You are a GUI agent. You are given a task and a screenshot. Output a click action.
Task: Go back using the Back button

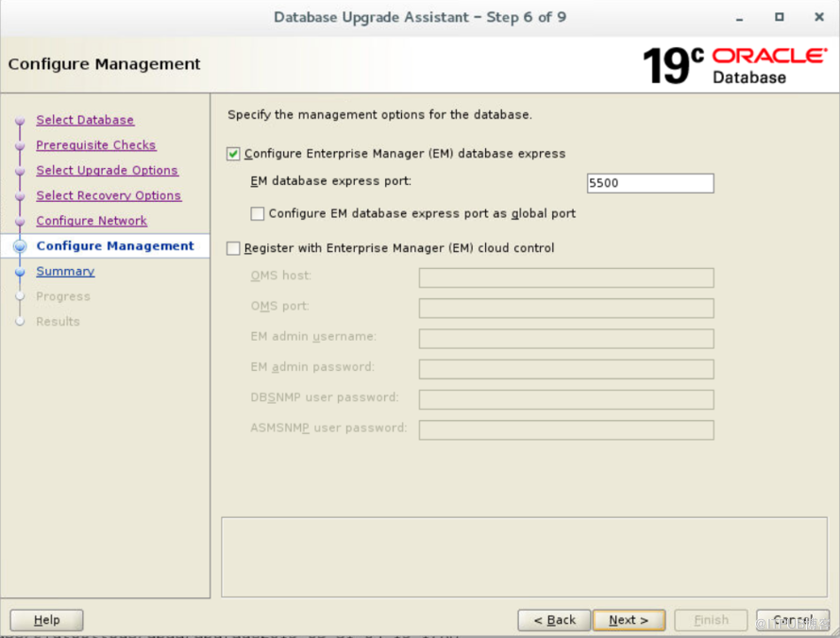click(554, 620)
